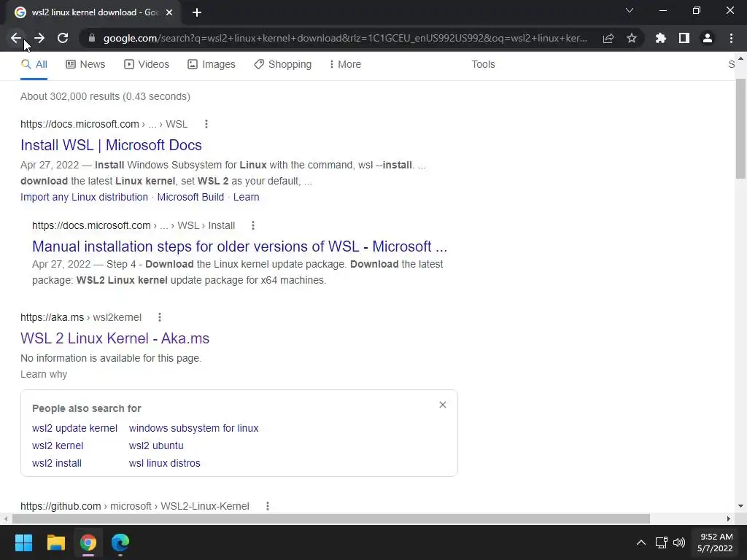Open options for github WSL2-Linux-Kernel result
Viewport: 747px width, 560px height.
click(x=268, y=506)
